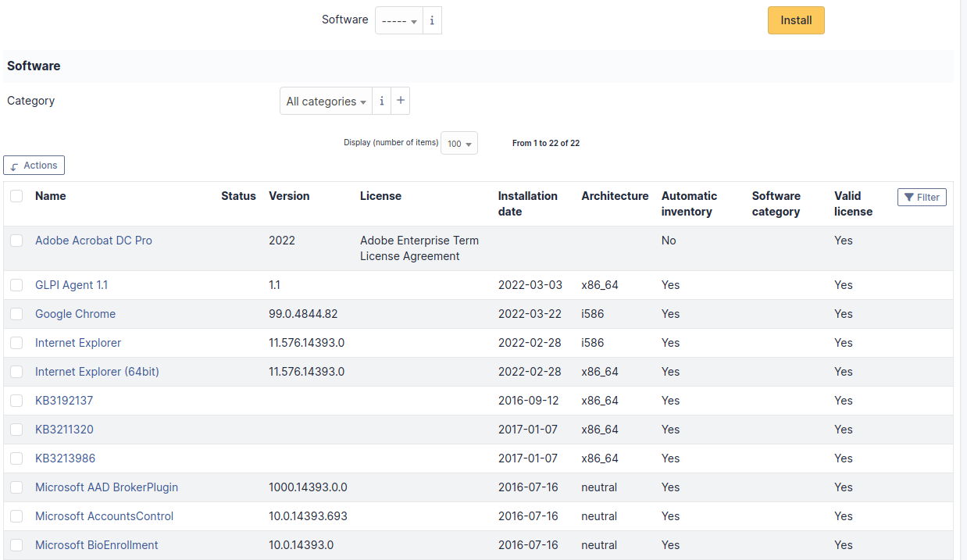Click the Installation date column header
The height and width of the screenshot is (560, 967).
pos(528,204)
